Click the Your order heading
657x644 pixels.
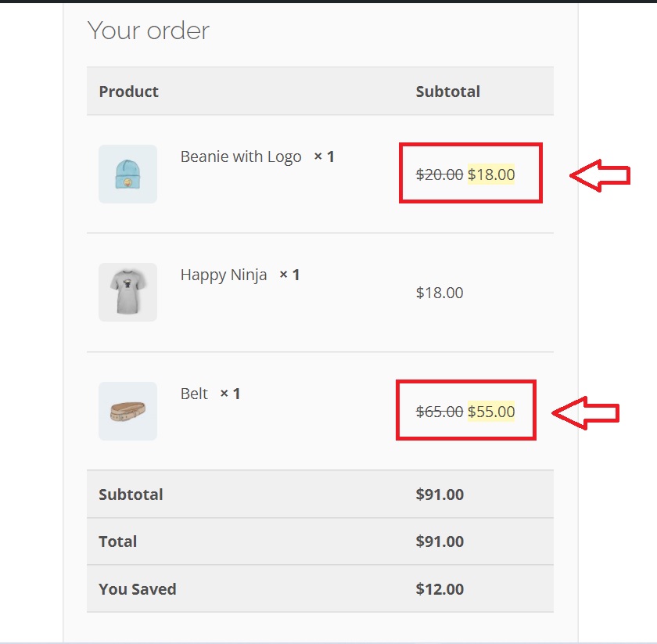149,31
